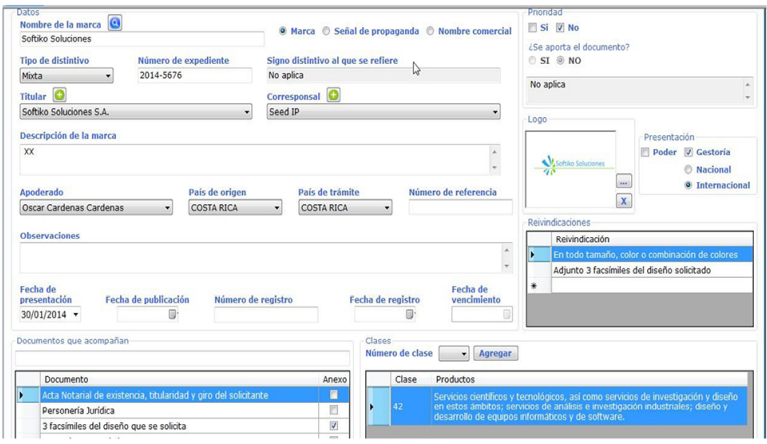Open the Fecha de publicación calendar picker
Viewport: 767px width, 444px height.
pyautogui.click(x=173, y=315)
